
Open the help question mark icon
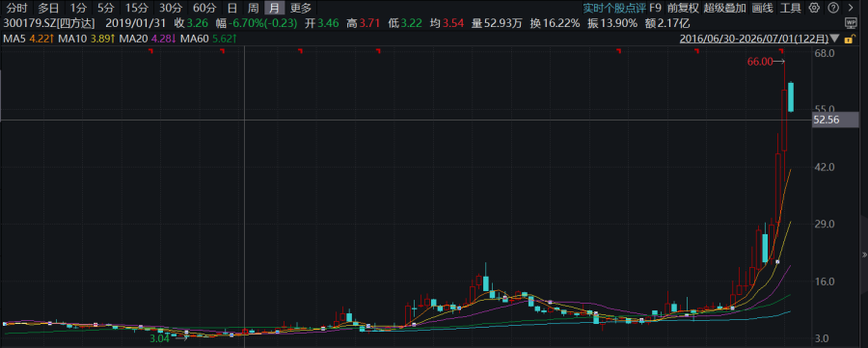tap(833, 8)
